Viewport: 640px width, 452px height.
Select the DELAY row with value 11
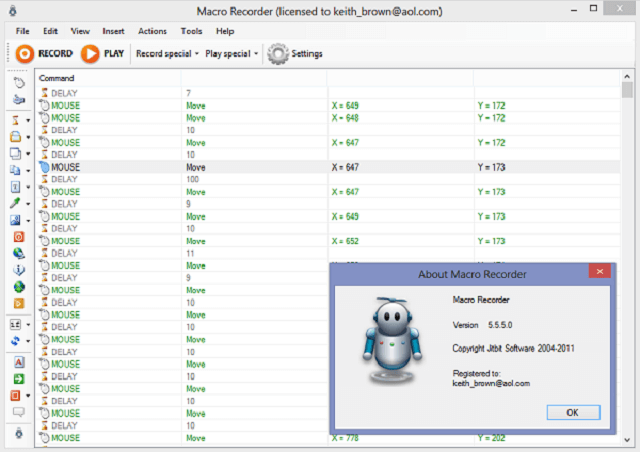(x=328, y=253)
